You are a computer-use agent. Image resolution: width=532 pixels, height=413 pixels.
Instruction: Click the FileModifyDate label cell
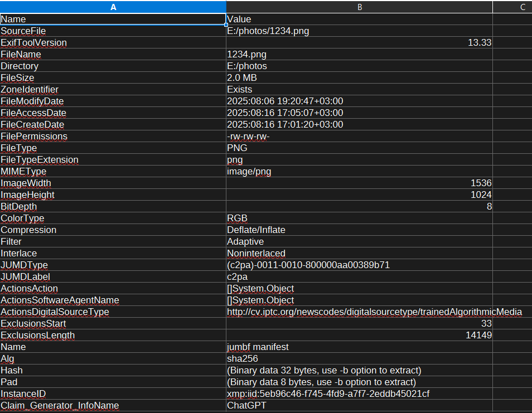click(32, 101)
